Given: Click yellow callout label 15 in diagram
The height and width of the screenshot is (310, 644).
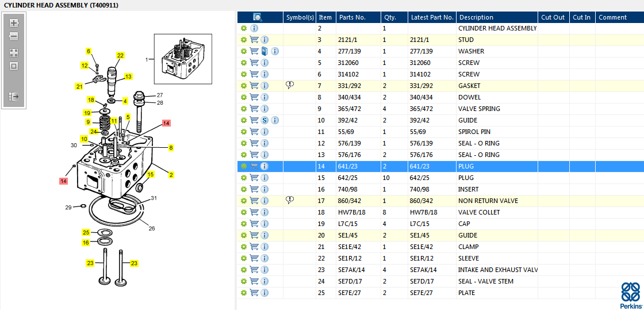Looking at the screenshot, I should (x=151, y=174).
